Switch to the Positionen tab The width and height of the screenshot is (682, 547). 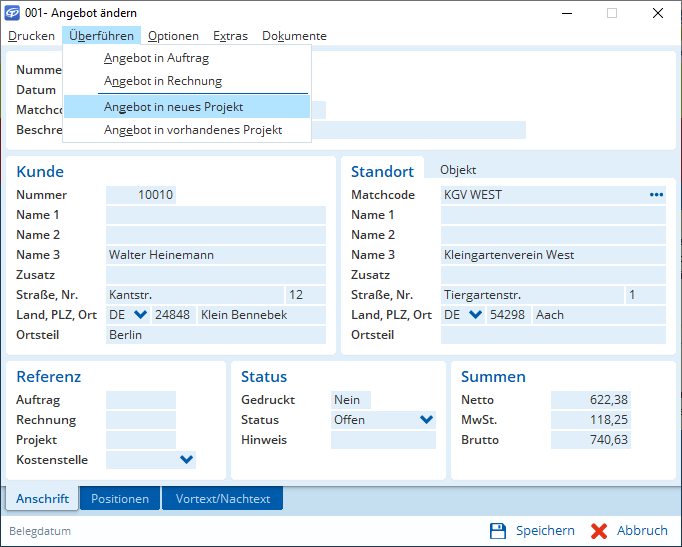tap(120, 499)
